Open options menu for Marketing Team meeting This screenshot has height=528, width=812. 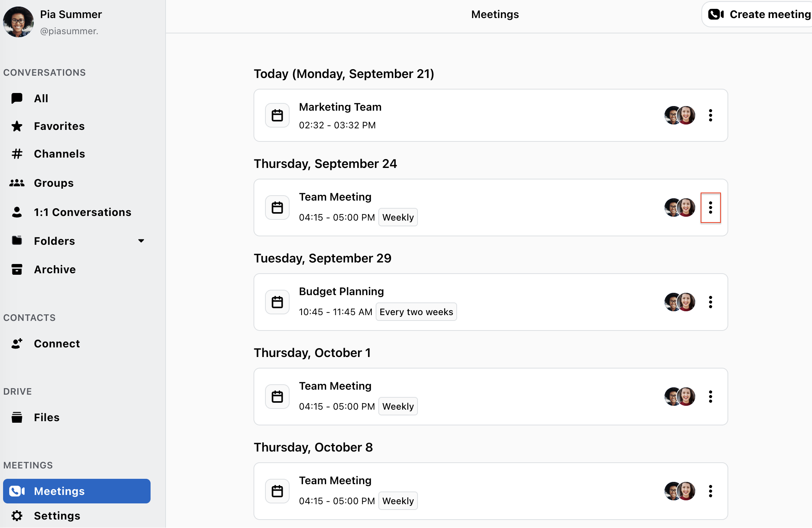click(x=710, y=115)
